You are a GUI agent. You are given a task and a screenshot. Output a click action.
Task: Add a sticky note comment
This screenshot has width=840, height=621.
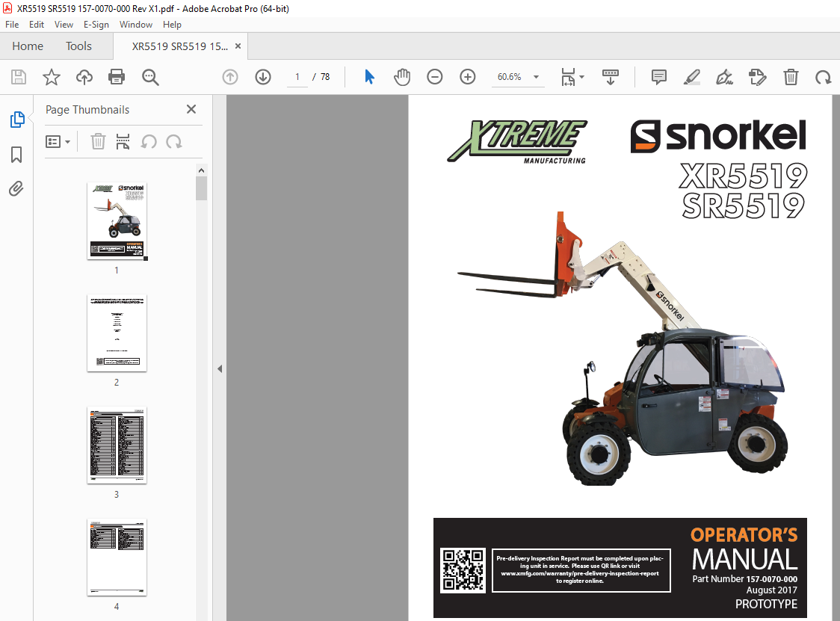(659, 77)
